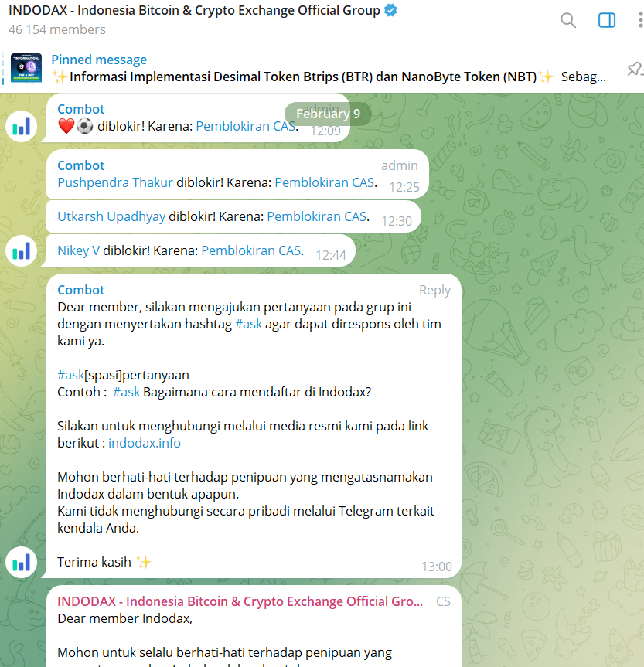The height and width of the screenshot is (667, 644).
Task: Open the 'Pushpendra Thakur' user link
Action: (115, 182)
